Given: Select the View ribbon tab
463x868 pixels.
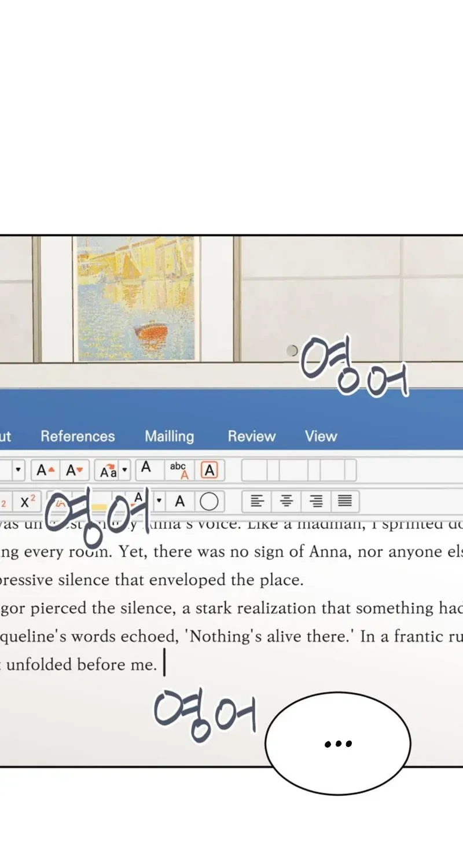Looking at the screenshot, I should [x=321, y=436].
